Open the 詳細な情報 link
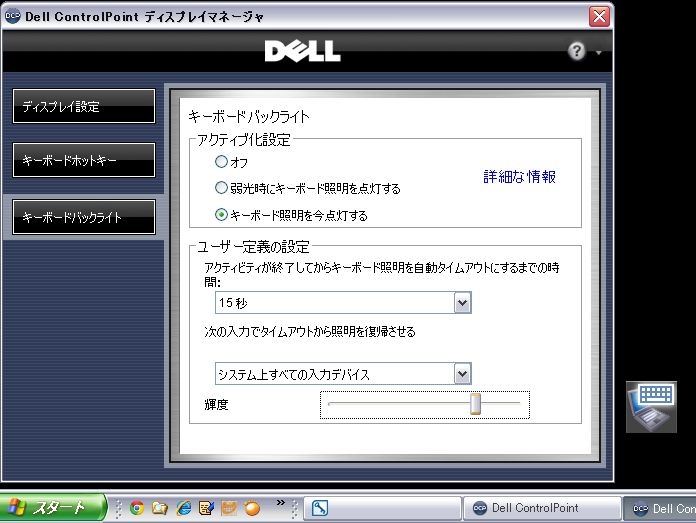 (x=519, y=177)
